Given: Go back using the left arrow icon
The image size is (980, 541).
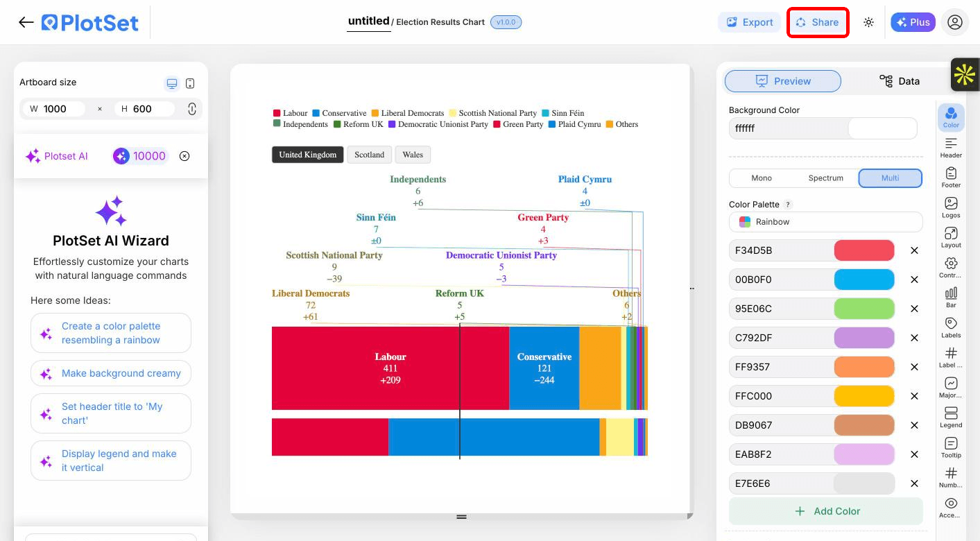Looking at the screenshot, I should tap(26, 22).
